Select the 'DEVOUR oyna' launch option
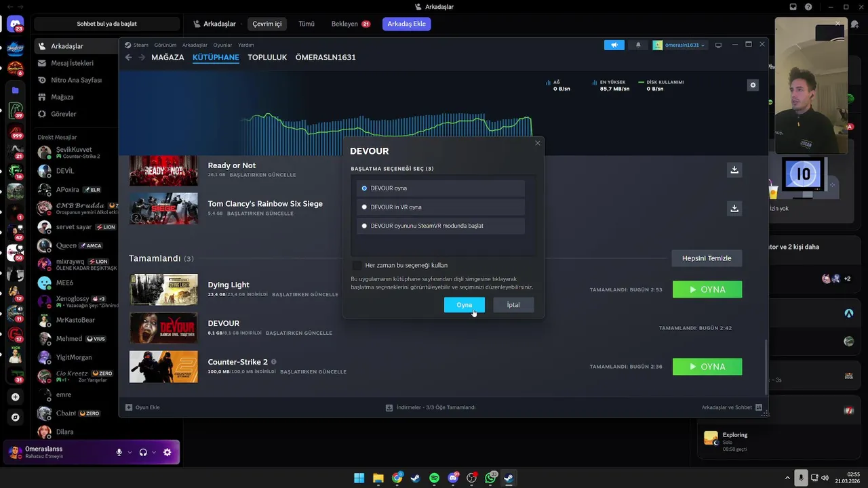Viewport: 868px width, 488px height. 441,188
